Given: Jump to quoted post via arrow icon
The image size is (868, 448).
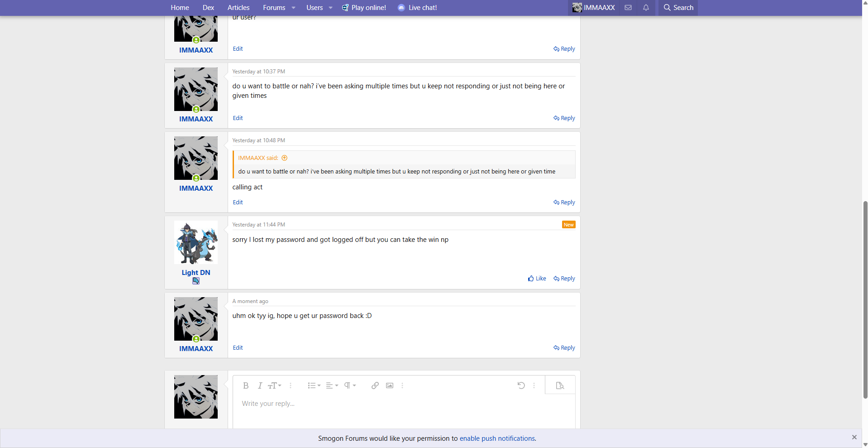Looking at the screenshot, I should [285, 158].
